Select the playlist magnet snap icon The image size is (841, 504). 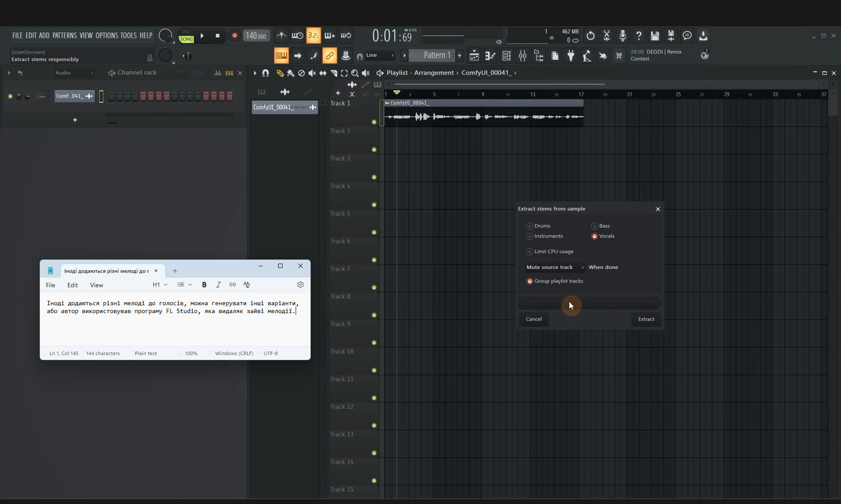click(265, 73)
